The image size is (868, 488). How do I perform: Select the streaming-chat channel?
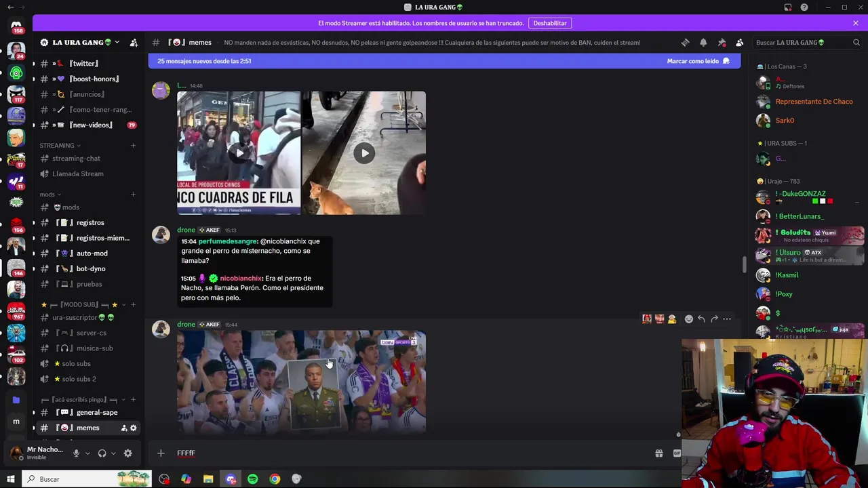(x=87, y=159)
